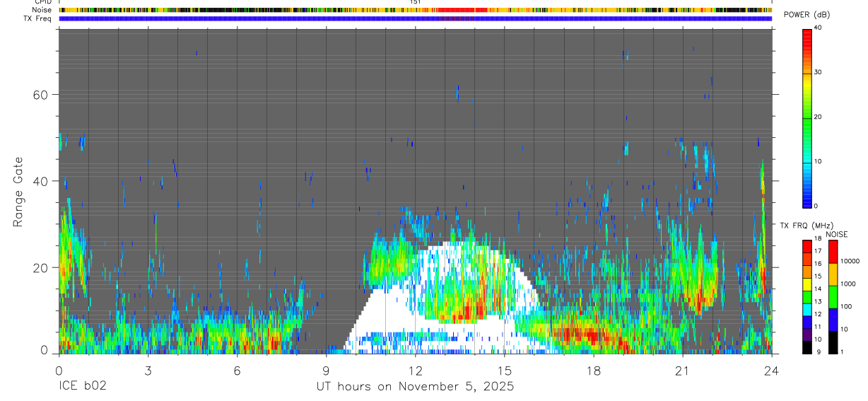
Task: Click the x-axis tick label 21
Action: (682, 371)
